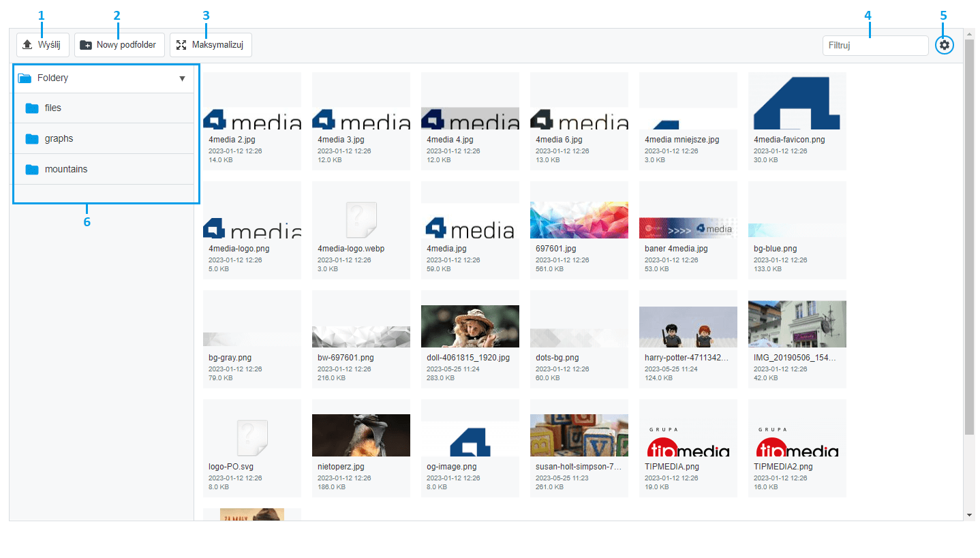Select the doll-4061815_1920.jpg thumbnail

(x=470, y=326)
